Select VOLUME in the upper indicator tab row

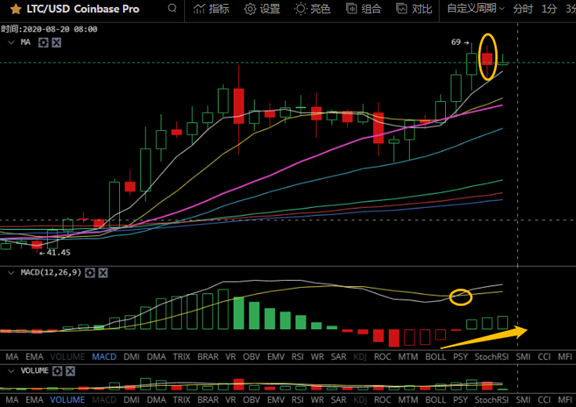tap(67, 357)
